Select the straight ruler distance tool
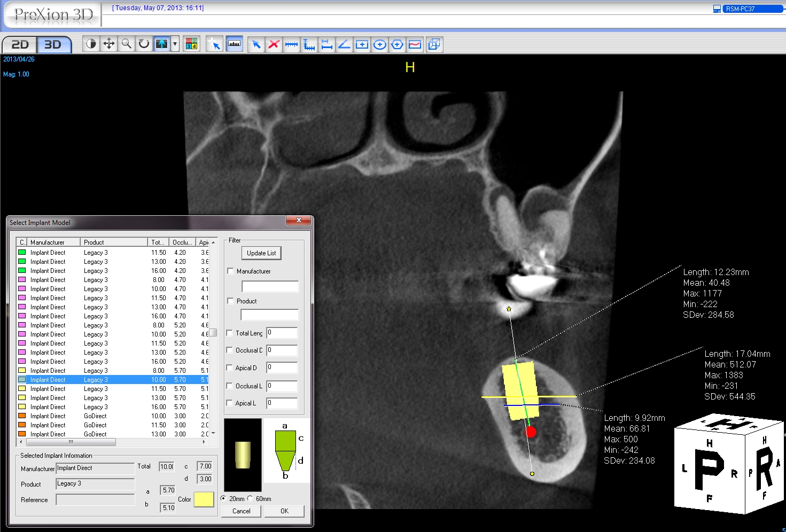Screen dimensions: 786x532 (x=291, y=44)
